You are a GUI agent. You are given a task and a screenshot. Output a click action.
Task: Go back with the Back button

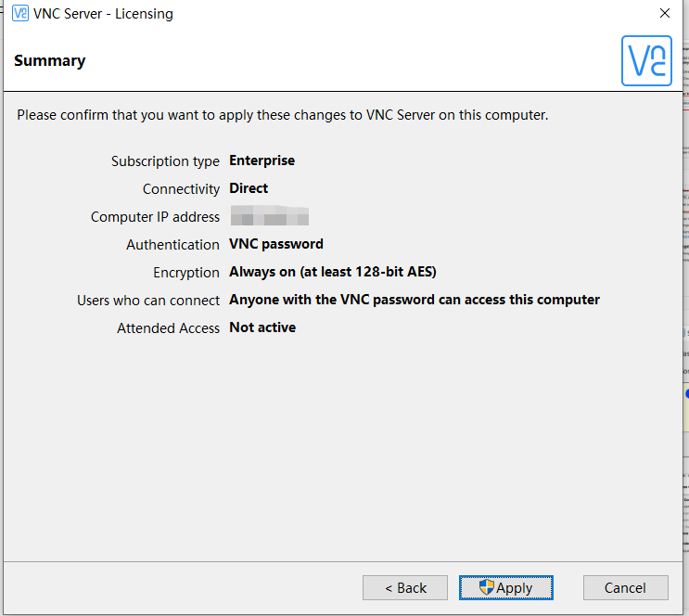[404, 587]
